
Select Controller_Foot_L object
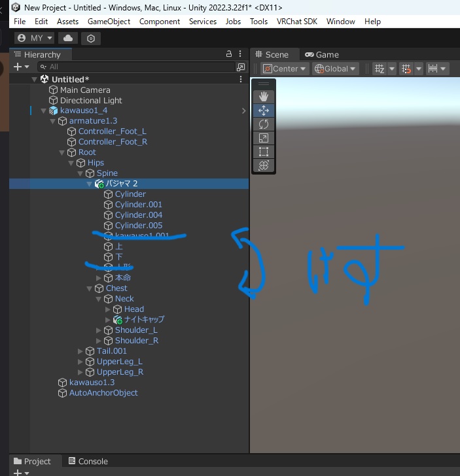pyautogui.click(x=113, y=131)
